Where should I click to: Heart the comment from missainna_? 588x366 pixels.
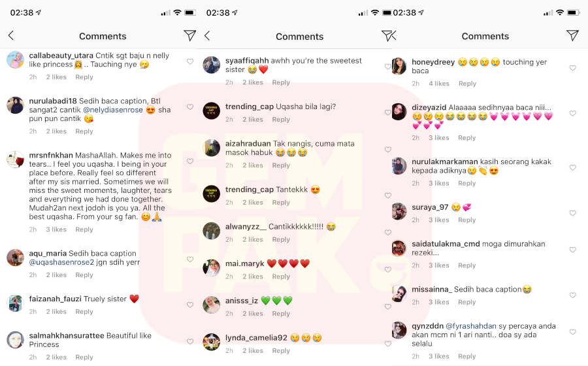coord(572,295)
